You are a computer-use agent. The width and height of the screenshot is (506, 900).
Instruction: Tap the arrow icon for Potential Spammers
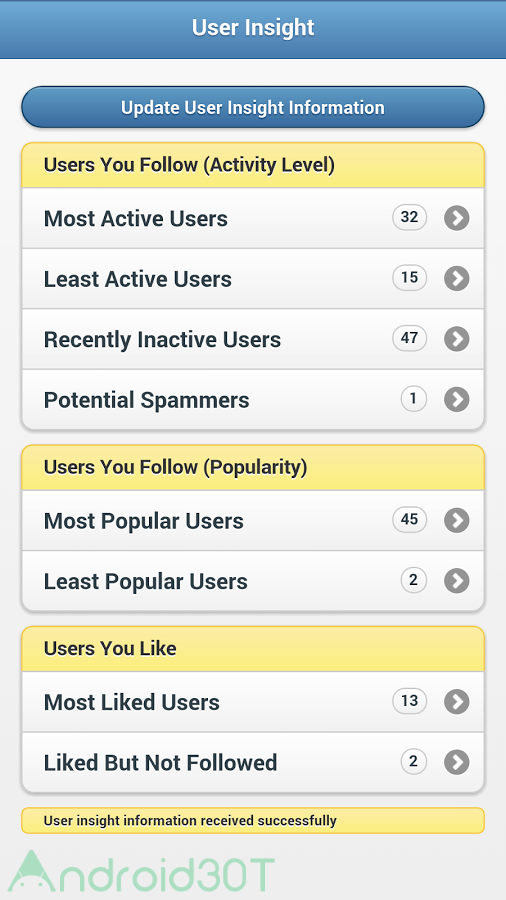[x=457, y=399]
